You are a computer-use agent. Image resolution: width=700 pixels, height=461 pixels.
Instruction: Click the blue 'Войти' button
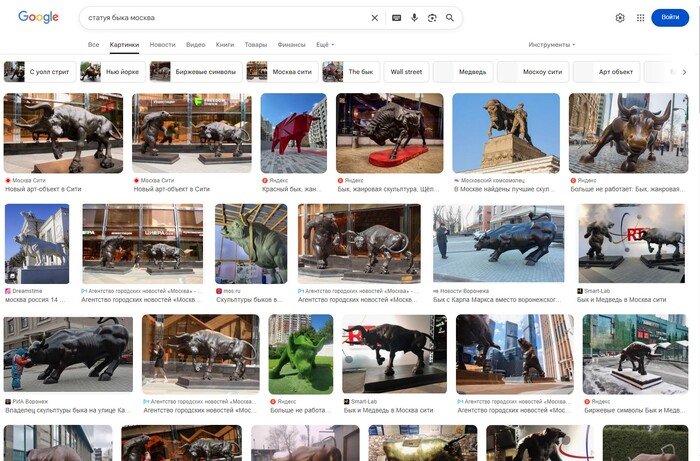670,18
